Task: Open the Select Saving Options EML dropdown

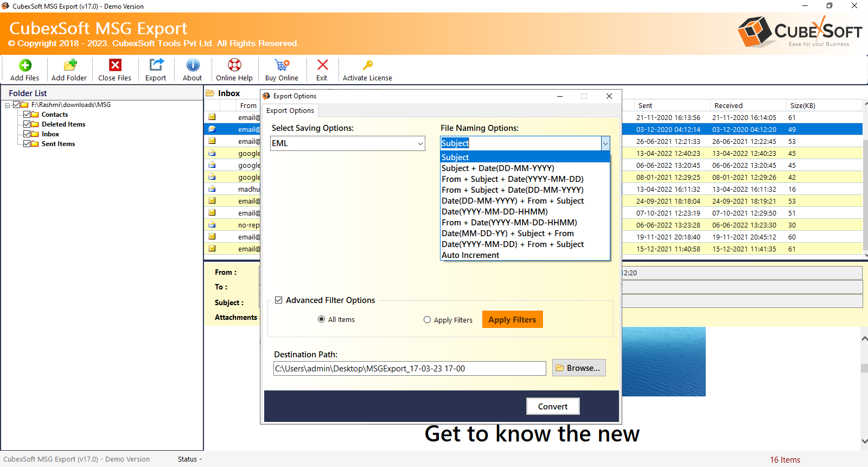Action: 348,143
